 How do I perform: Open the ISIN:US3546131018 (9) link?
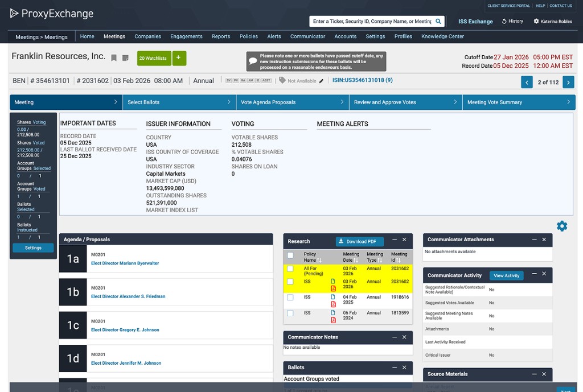click(x=363, y=80)
